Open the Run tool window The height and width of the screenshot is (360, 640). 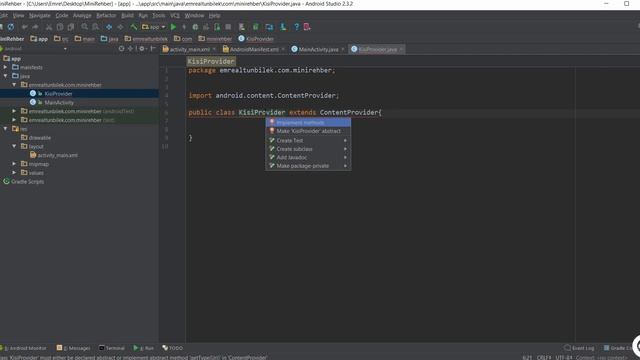(144, 348)
